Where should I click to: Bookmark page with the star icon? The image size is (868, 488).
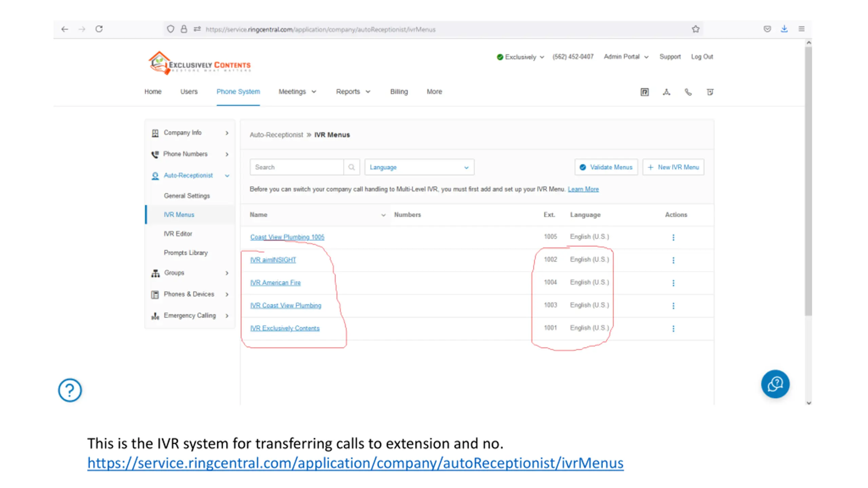[695, 29]
